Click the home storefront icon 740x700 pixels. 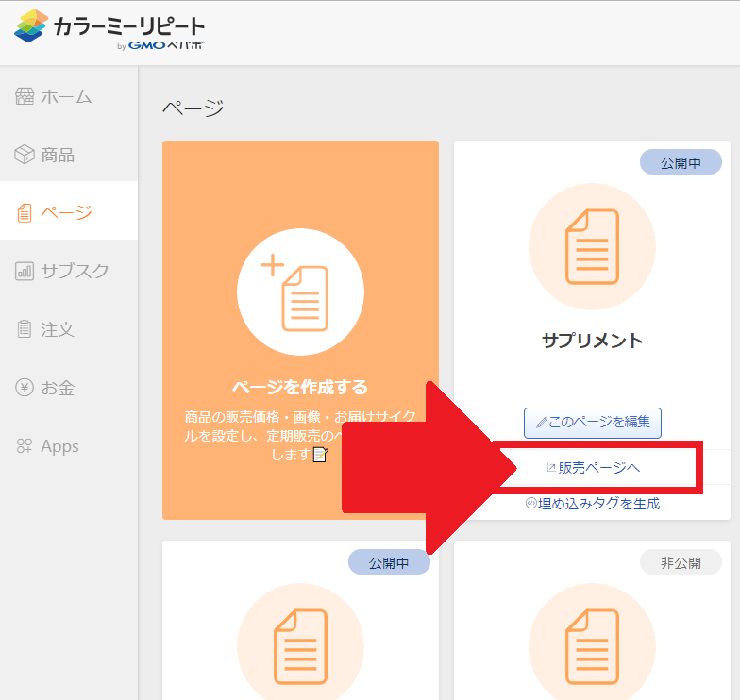tap(25, 96)
